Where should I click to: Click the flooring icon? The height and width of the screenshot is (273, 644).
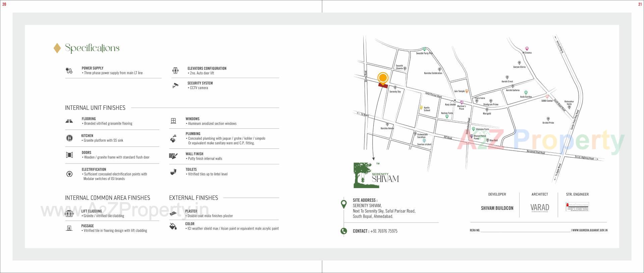click(69, 121)
